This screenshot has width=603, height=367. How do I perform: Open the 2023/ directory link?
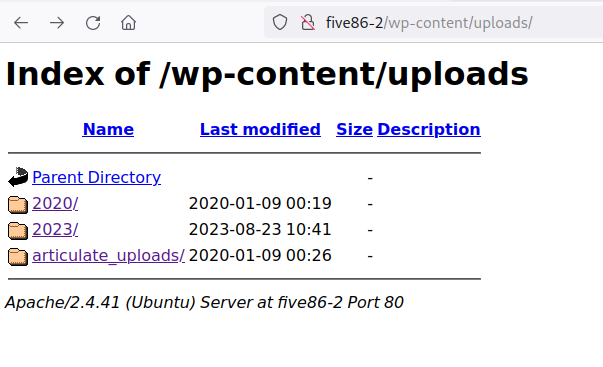click(x=55, y=230)
